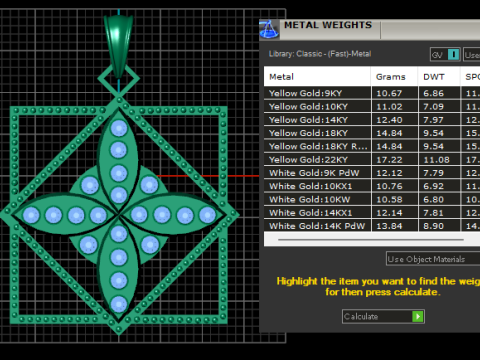Select the White Gold:14KX1 row
The width and height of the screenshot is (480, 360).
372,213
